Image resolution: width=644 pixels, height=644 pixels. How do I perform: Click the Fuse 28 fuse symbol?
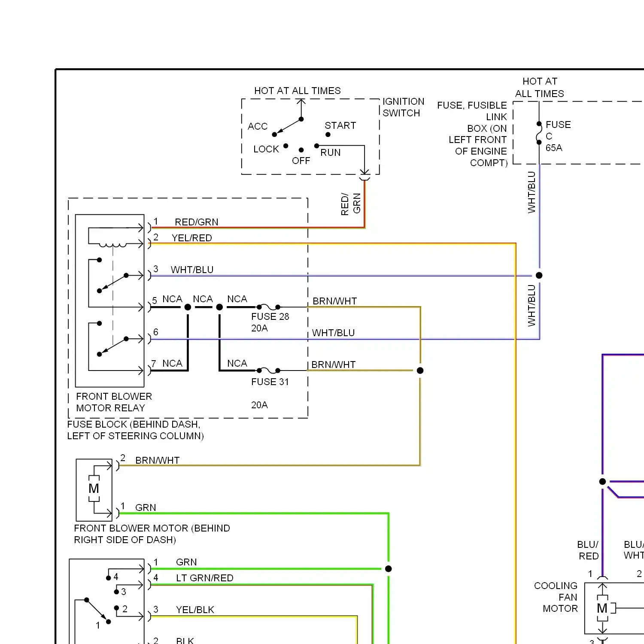pos(268,307)
